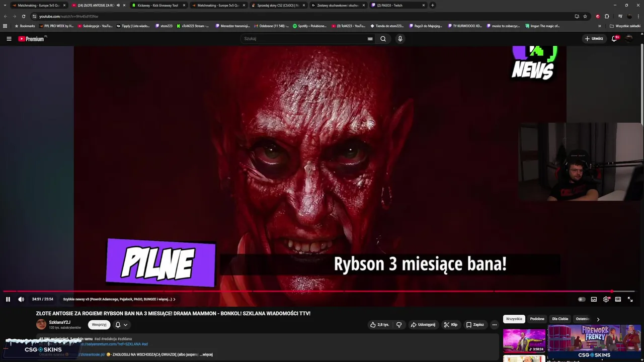Enter fullscreen mode

630,299
